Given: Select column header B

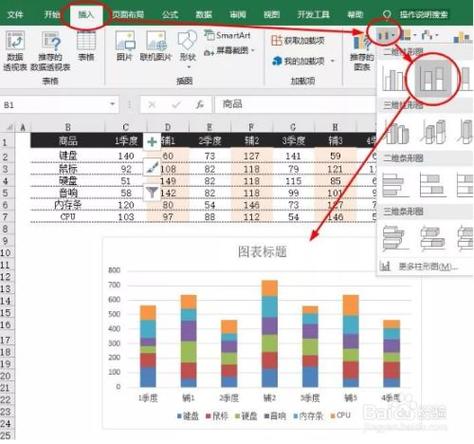Looking at the screenshot, I should click(68, 127).
